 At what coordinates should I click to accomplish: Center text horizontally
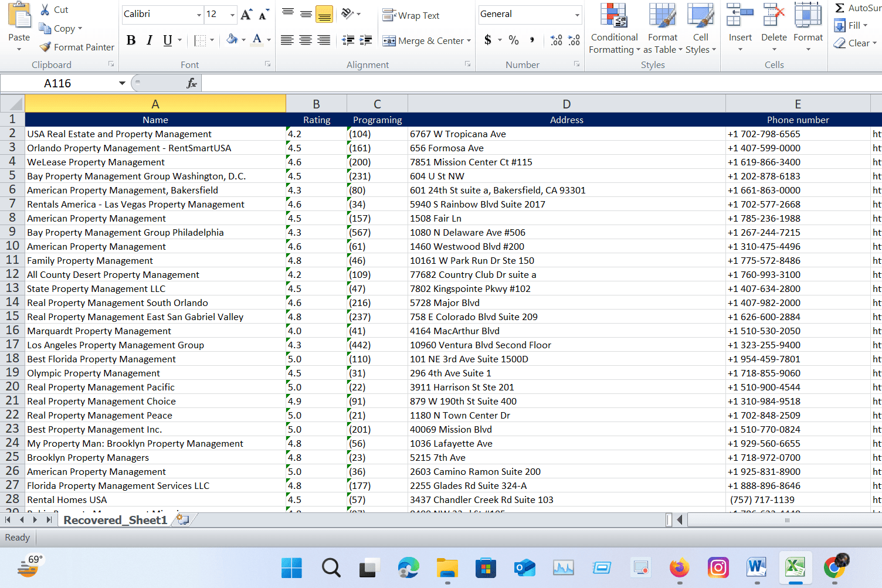(x=306, y=40)
